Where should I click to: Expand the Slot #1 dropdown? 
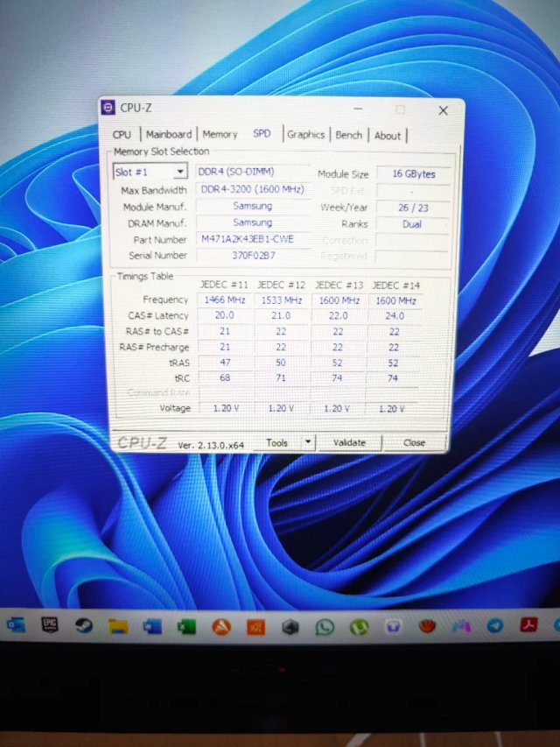tap(180, 172)
